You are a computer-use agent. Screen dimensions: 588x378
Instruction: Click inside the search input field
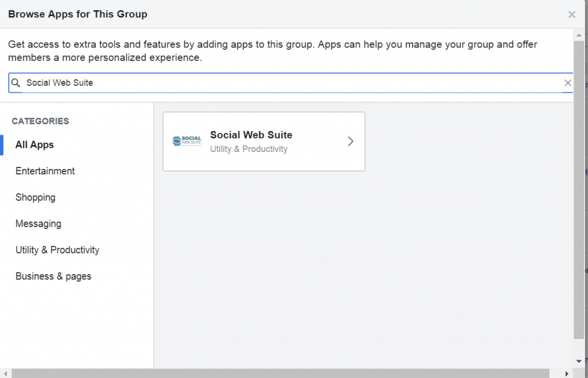coord(230,83)
